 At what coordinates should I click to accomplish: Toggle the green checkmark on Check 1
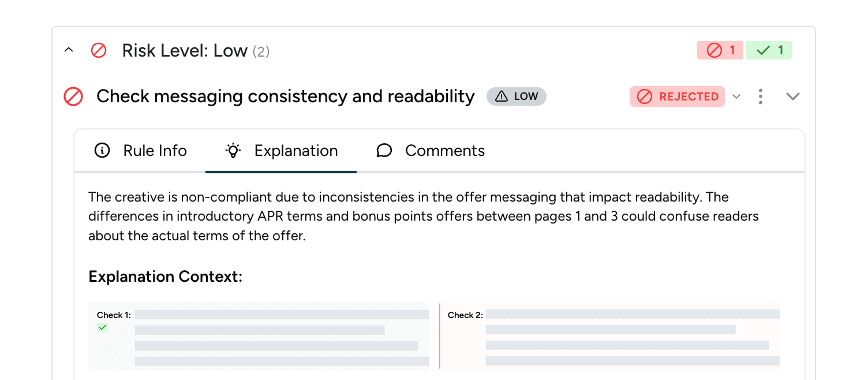point(103,327)
